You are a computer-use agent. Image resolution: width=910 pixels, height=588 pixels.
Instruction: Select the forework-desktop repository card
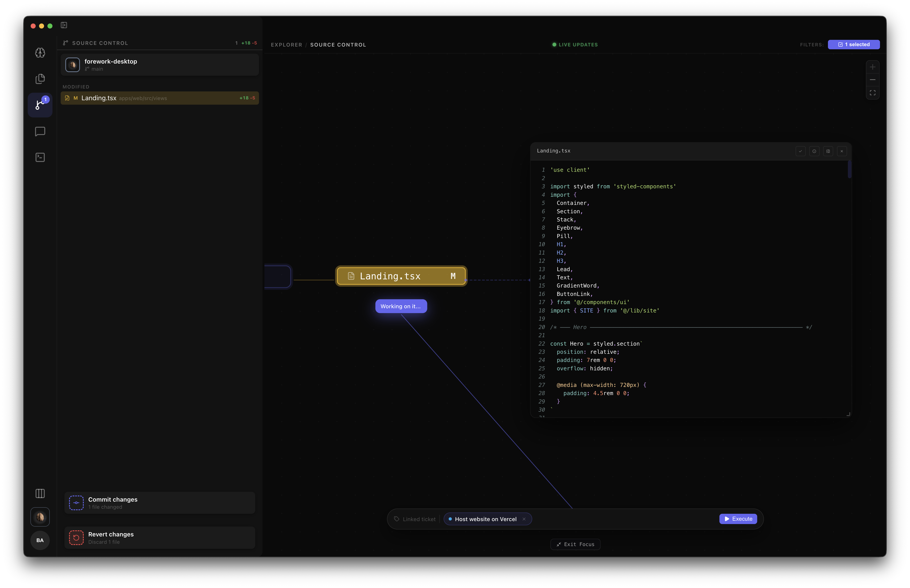pos(160,65)
